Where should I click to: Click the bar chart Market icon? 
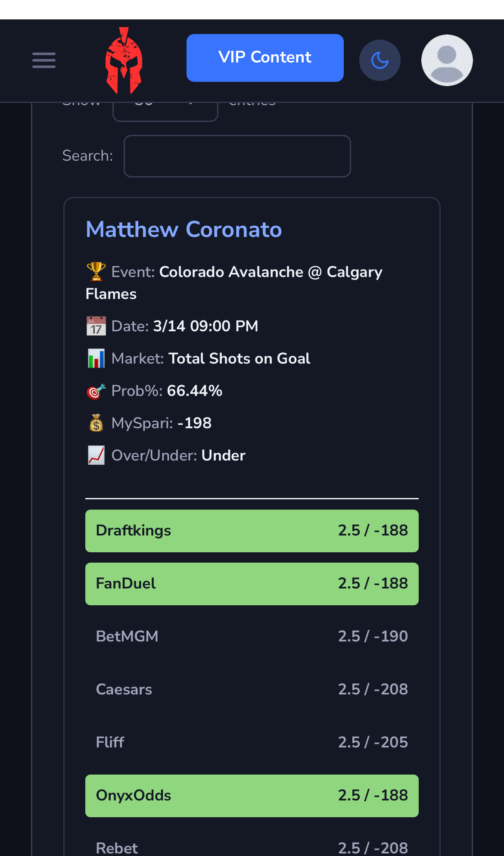click(96, 358)
